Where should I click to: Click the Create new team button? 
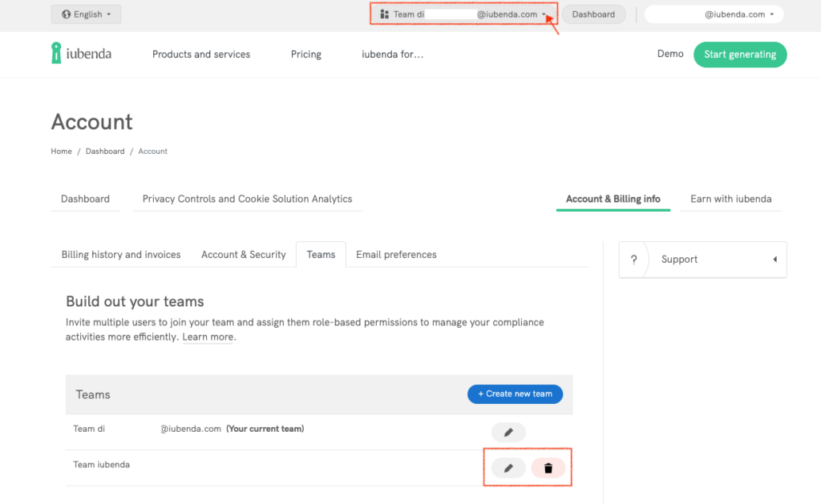coord(515,394)
